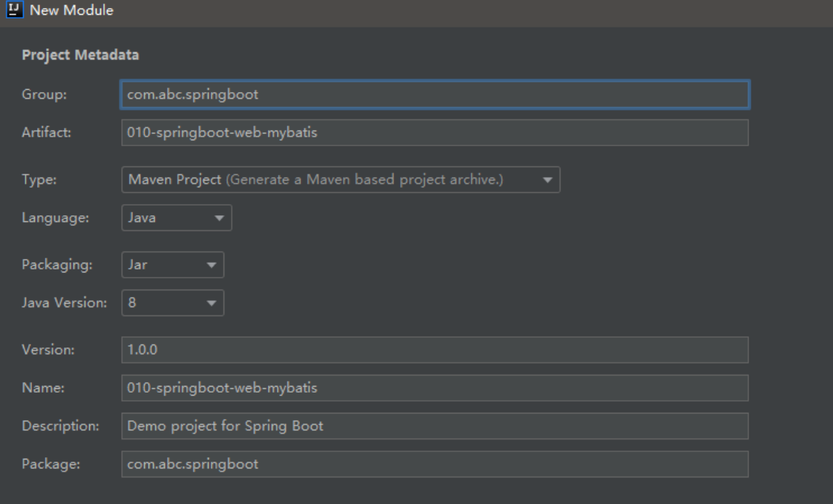Click the New Module window title
This screenshot has width=833, height=504.
click(71, 10)
